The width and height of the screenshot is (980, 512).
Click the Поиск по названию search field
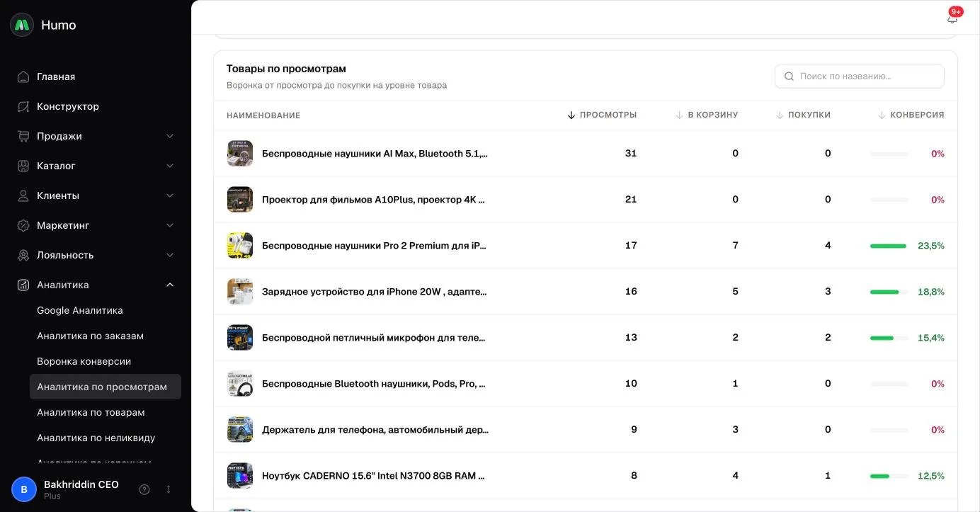tap(859, 76)
